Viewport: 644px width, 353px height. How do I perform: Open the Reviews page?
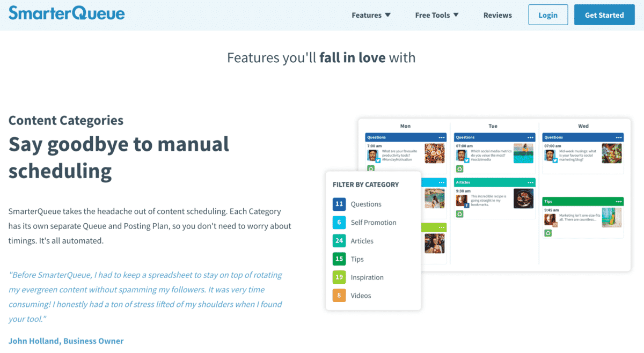click(x=497, y=15)
